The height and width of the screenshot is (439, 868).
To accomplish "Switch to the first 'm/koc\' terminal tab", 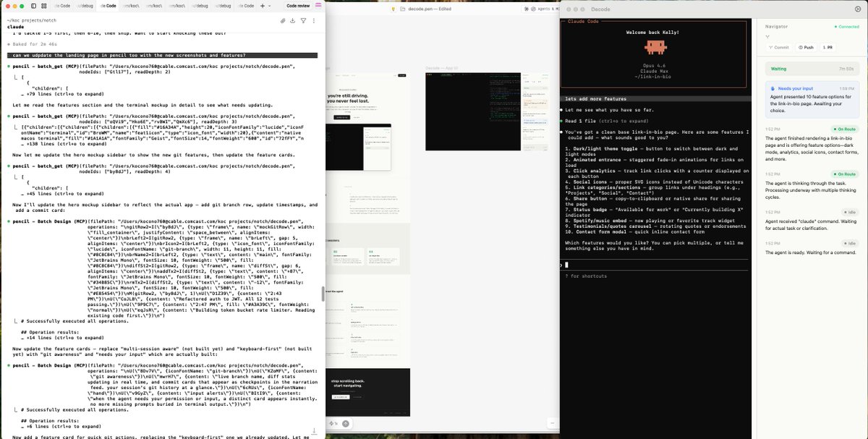I will point(129,5).
